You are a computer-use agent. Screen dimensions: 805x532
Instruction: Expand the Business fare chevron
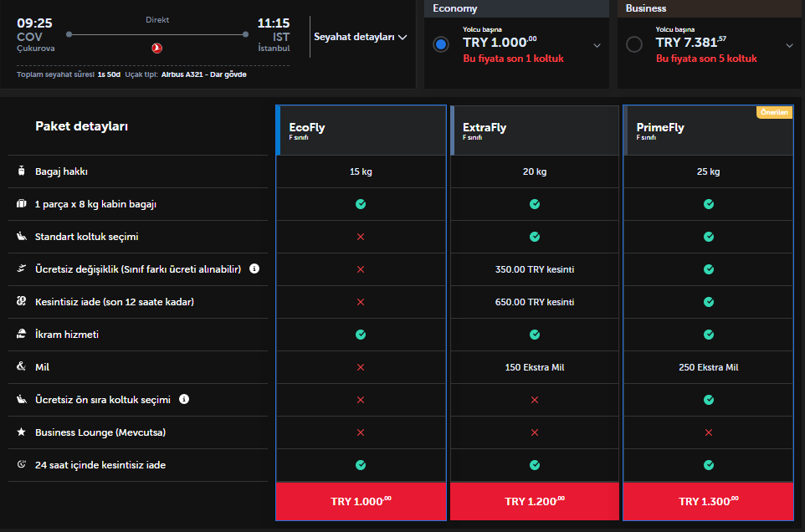(789, 45)
